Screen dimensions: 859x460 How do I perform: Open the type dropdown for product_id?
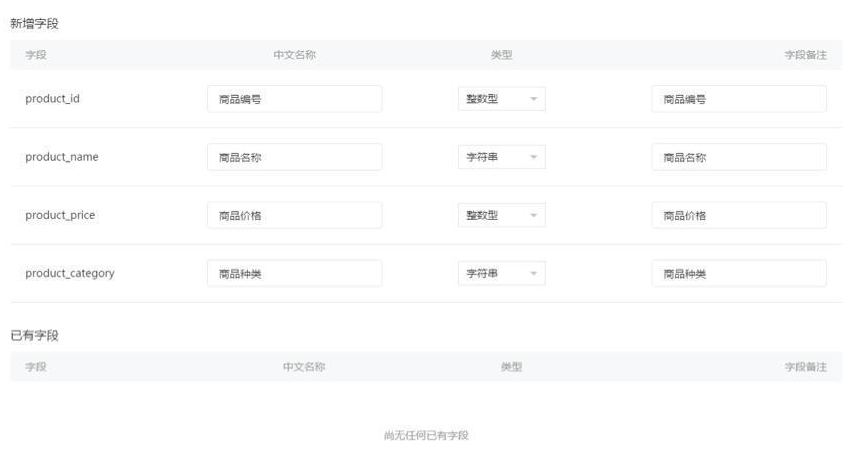501,99
